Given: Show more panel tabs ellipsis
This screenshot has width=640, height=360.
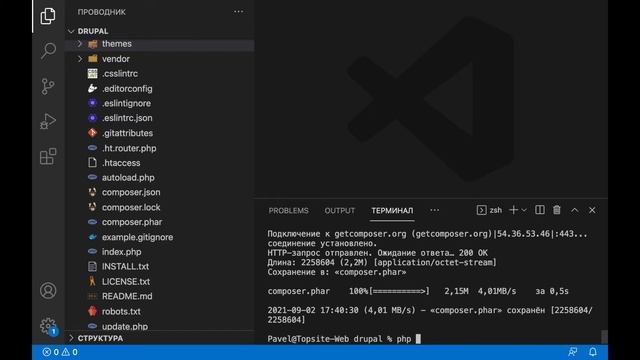Looking at the screenshot, I should coord(435,210).
